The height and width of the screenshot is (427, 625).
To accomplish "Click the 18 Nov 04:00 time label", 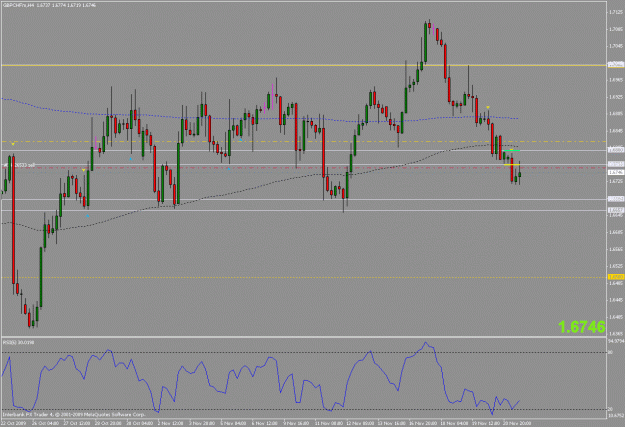I will (453, 423).
